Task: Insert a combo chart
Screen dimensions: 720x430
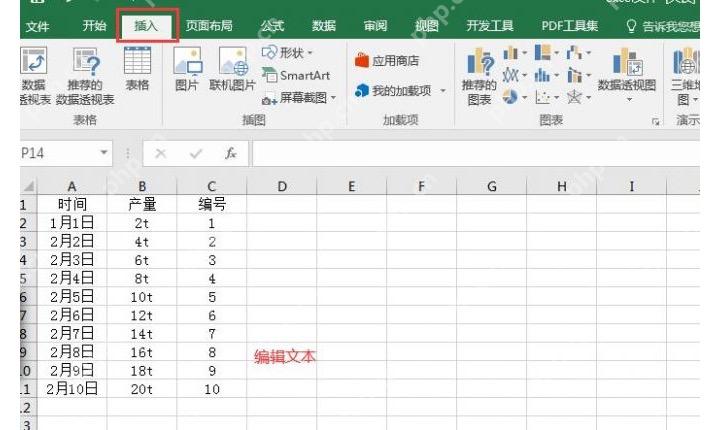Action: click(x=579, y=75)
